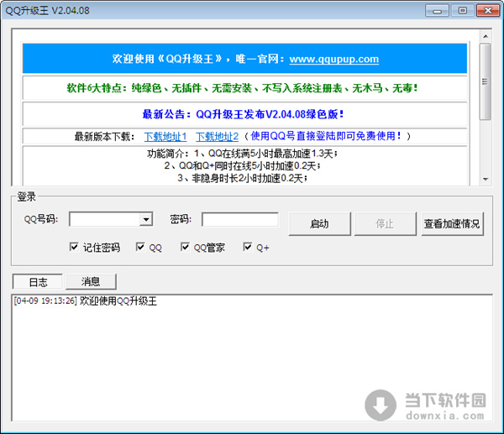Disable the QQ管家 checkbox

(186, 248)
